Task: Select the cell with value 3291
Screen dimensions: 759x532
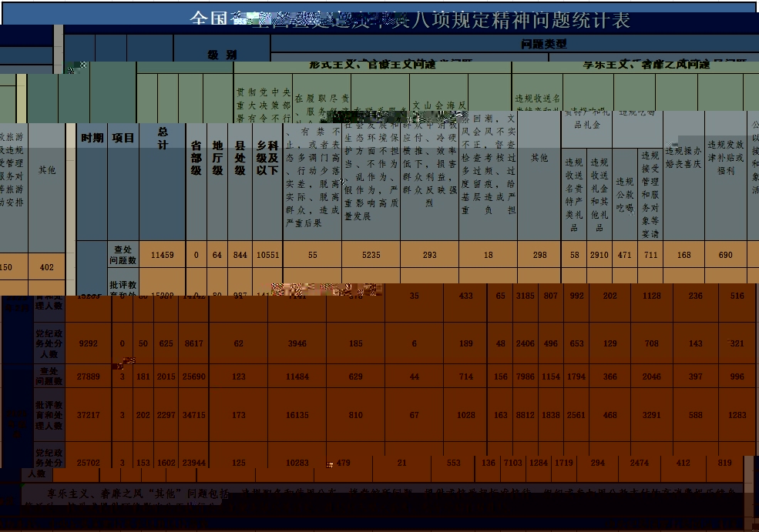Action: click(652, 415)
